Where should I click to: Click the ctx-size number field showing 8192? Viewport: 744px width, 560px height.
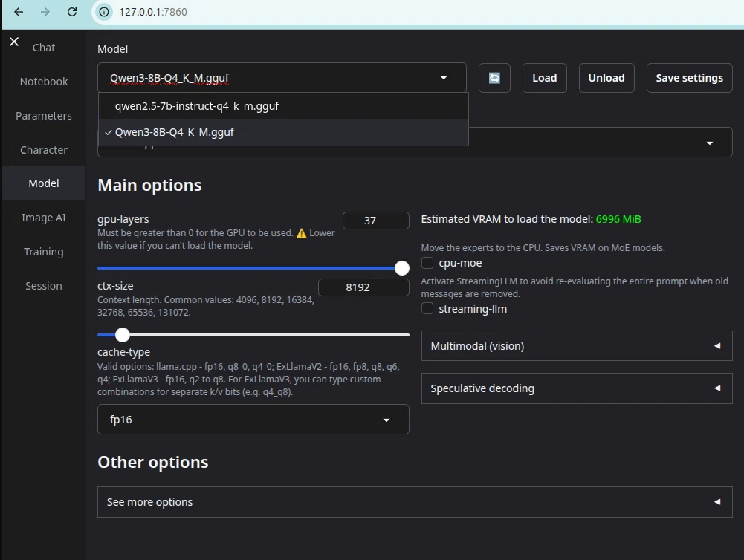click(363, 287)
